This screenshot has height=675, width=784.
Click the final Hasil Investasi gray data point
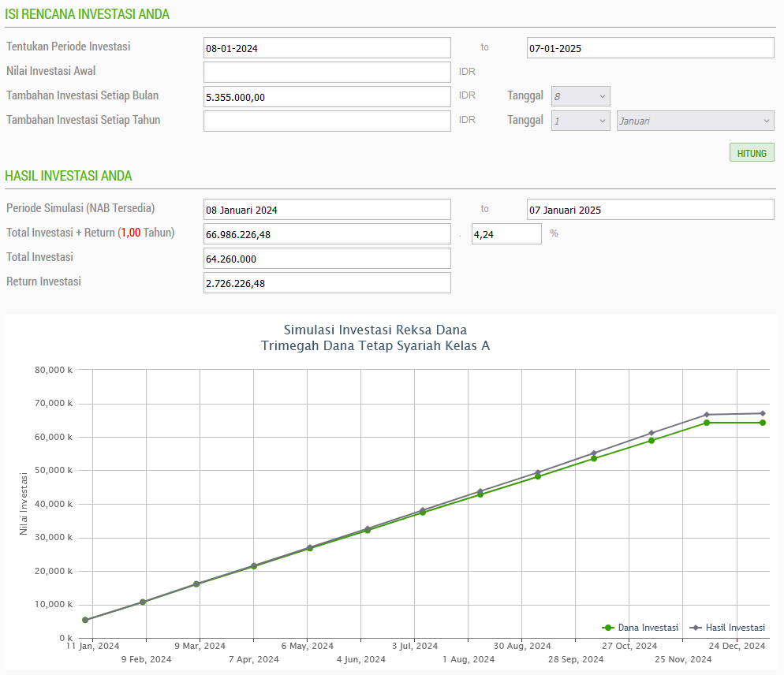point(763,413)
